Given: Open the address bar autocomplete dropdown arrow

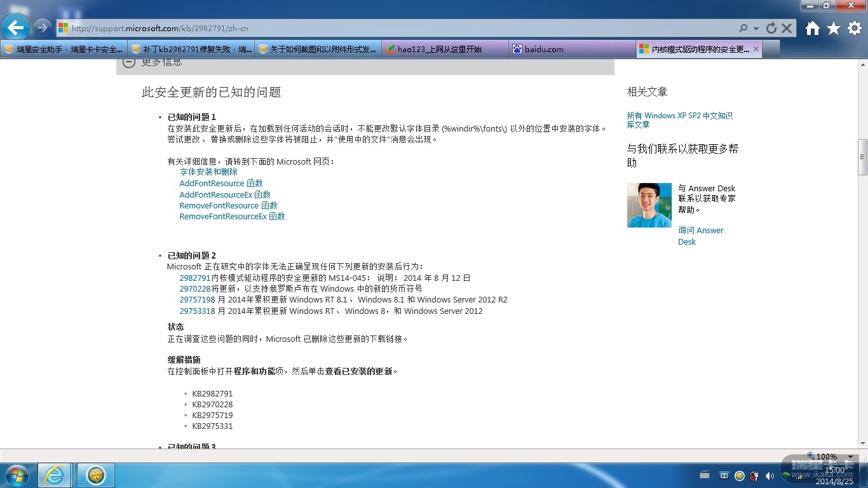Looking at the screenshot, I should (x=756, y=29).
